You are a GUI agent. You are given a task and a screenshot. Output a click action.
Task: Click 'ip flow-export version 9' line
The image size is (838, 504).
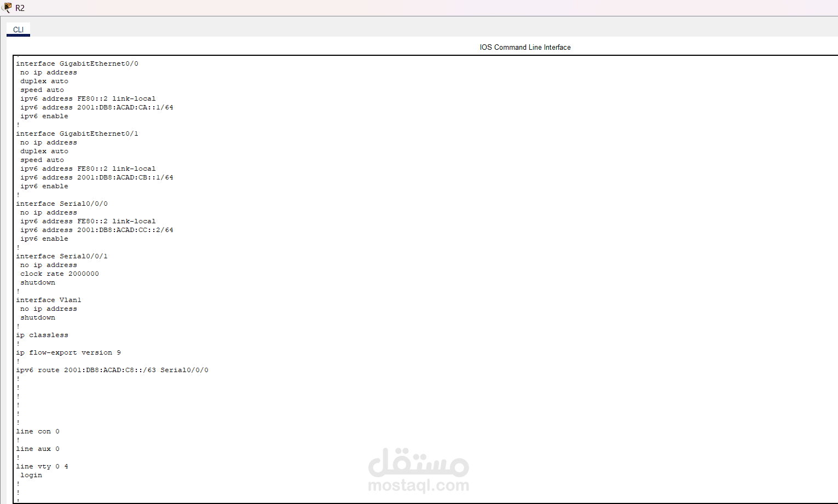(x=68, y=352)
